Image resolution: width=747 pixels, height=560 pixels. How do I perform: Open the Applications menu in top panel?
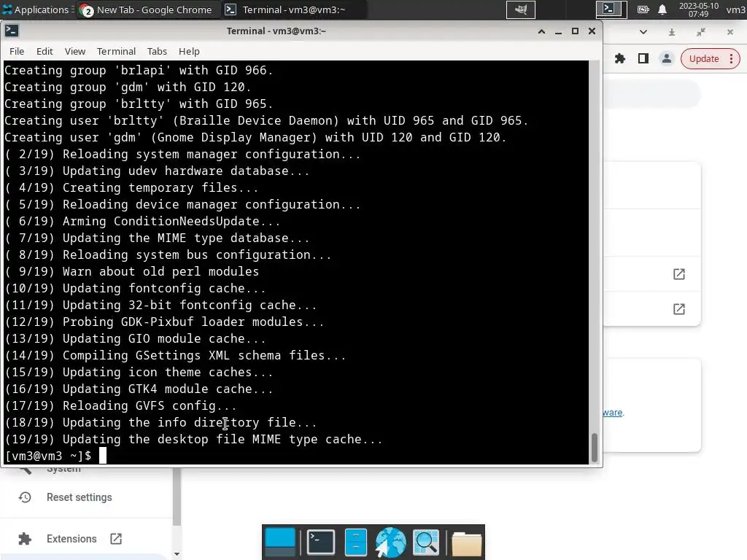36,9
